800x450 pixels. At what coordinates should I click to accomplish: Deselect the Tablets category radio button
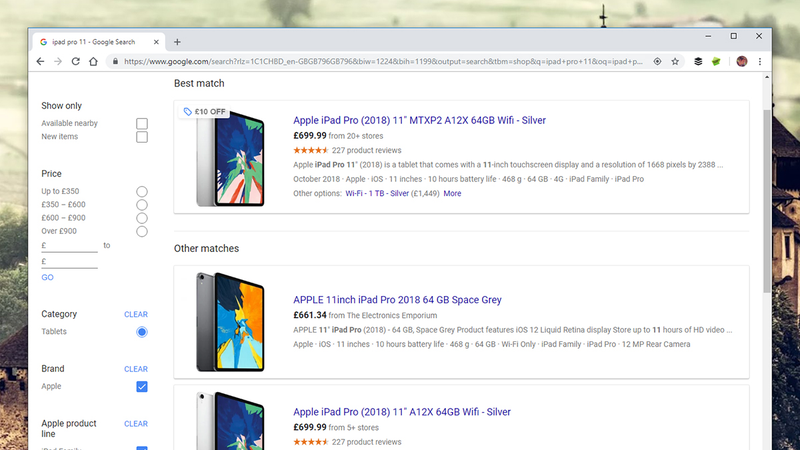click(142, 332)
